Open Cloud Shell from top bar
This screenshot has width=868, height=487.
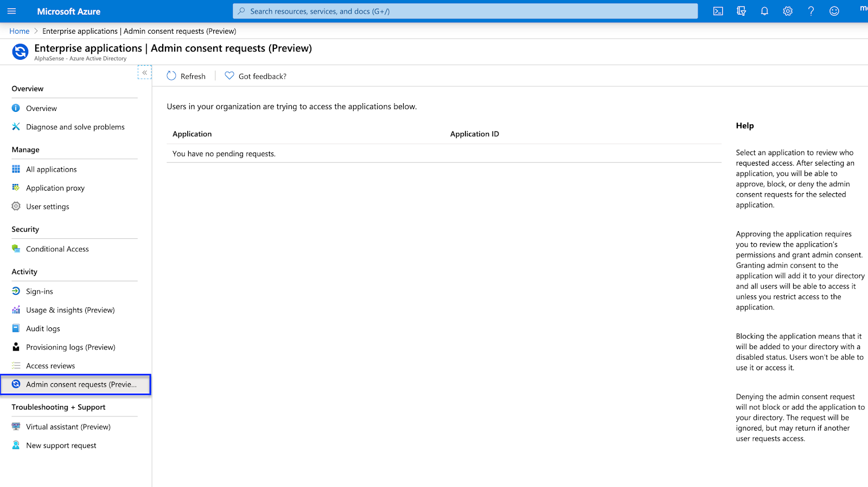[x=718, y=11]
